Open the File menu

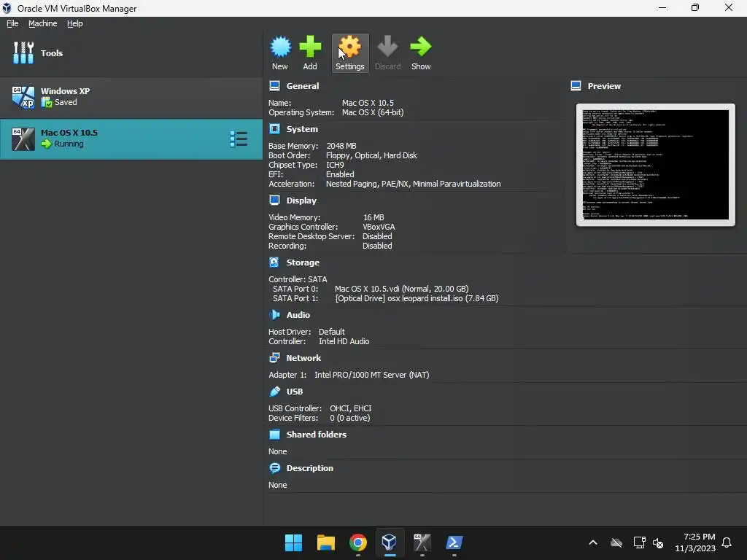[x=12, y=23]
